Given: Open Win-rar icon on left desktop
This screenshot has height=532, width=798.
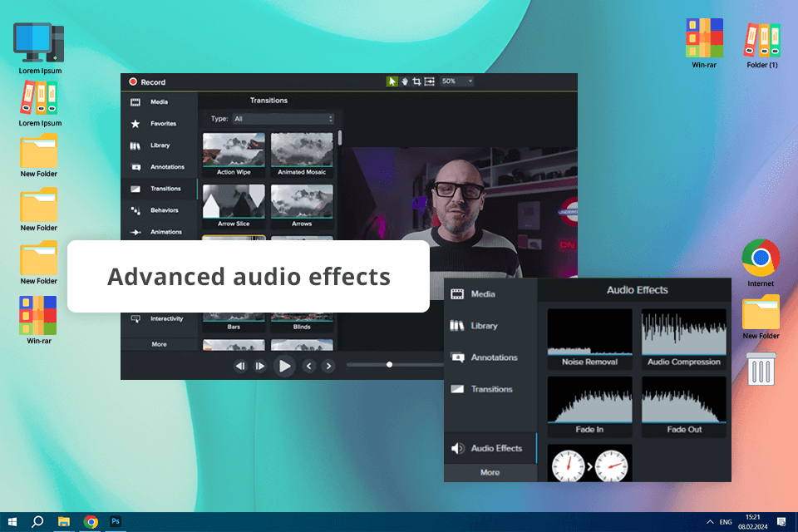Looking at the screenshot, I should (39, 320).
